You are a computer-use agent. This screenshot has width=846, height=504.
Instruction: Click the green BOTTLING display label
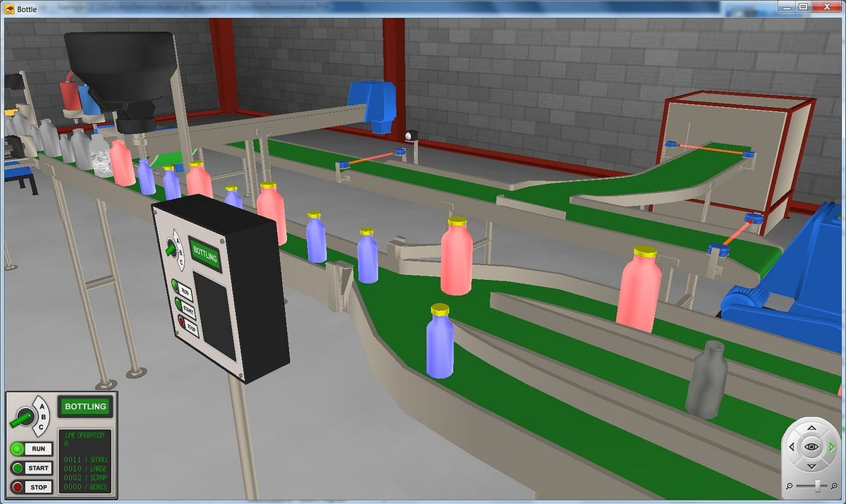pyautogui.click(x=85, y=407)
